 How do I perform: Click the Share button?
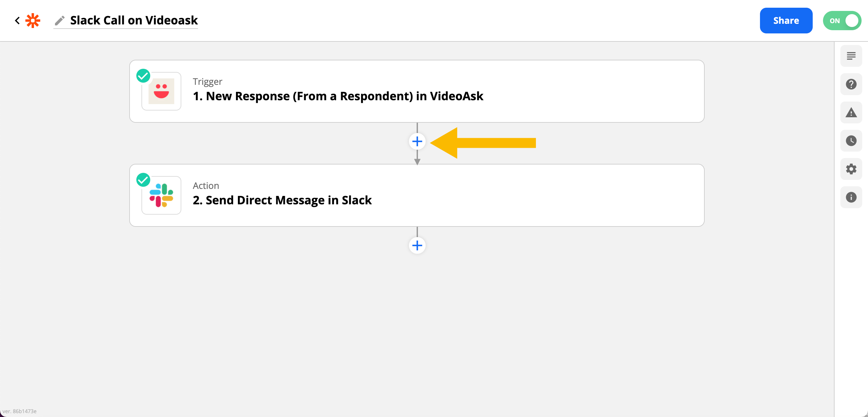tap(786, 21)
